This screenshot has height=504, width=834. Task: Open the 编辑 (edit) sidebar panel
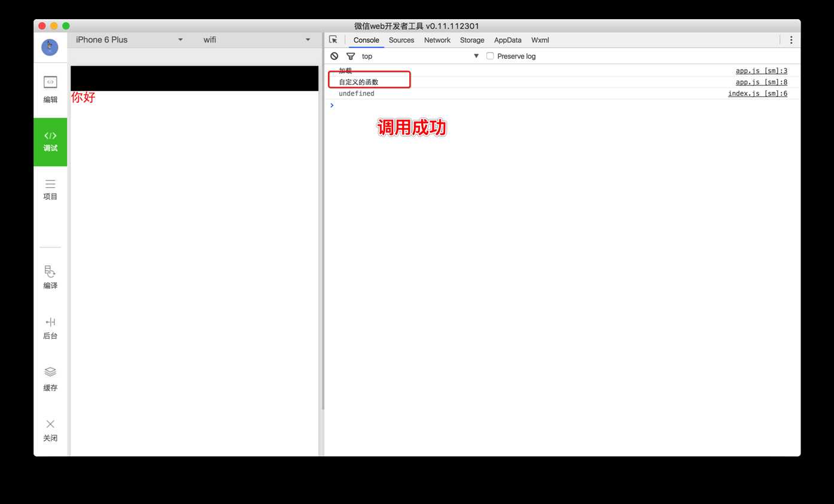point(50,90)
